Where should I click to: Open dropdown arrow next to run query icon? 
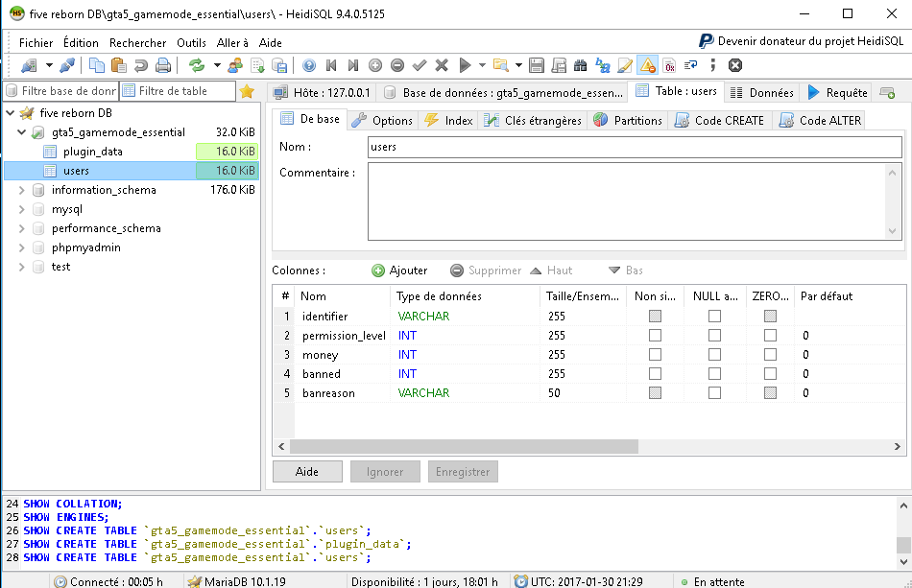482,65
